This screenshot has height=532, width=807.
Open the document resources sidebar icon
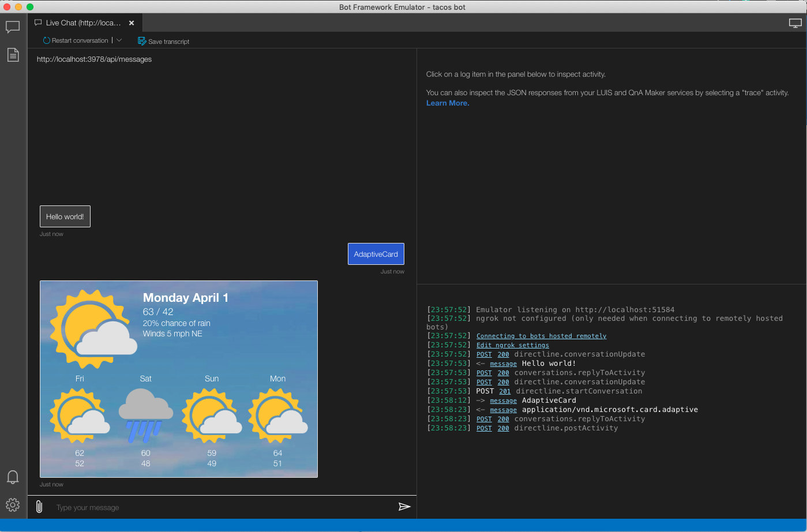tap(13, 55)
